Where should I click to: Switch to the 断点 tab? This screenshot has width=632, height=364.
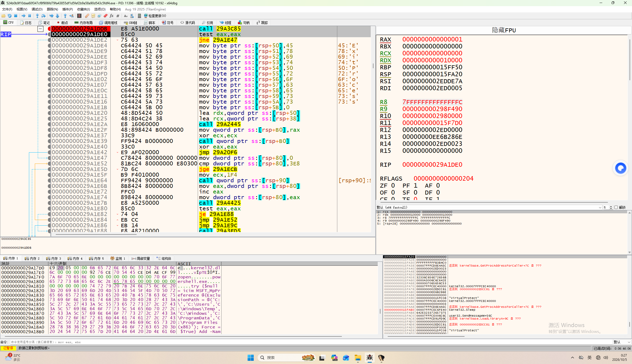pyautogui.click(x=62, y=23)
